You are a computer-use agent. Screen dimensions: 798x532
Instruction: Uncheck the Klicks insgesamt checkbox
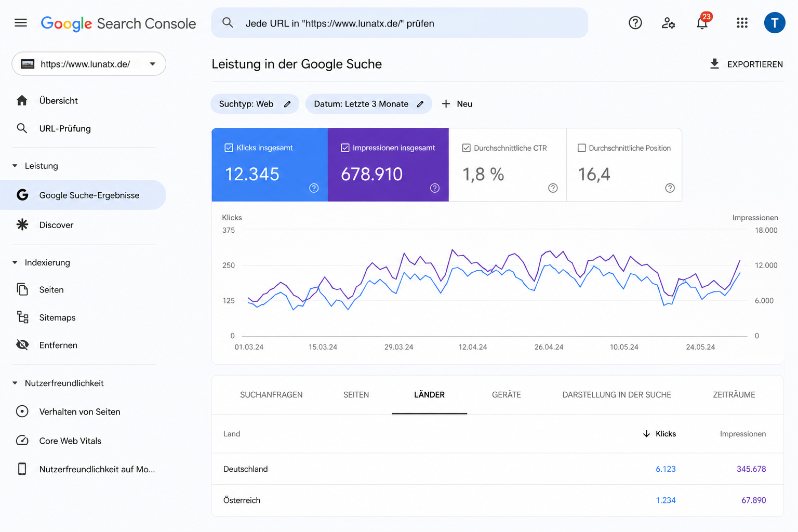tap(229, 148)
